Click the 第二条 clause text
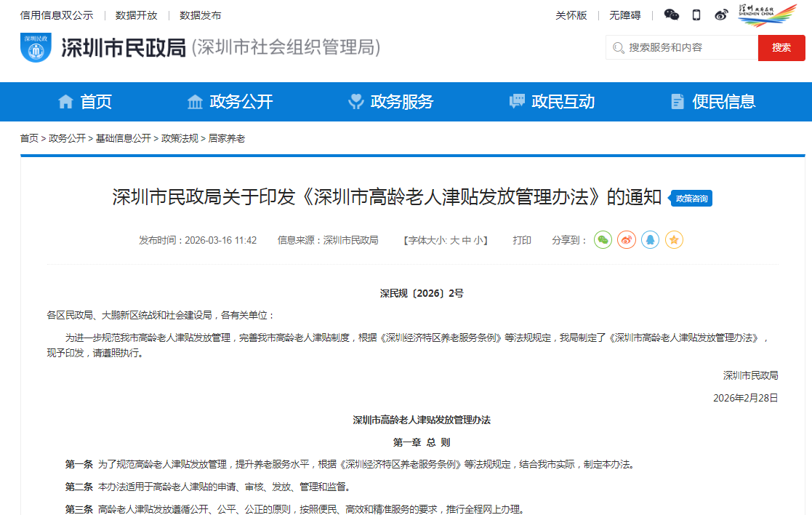812x515 pixels. [x=208, y=487]
